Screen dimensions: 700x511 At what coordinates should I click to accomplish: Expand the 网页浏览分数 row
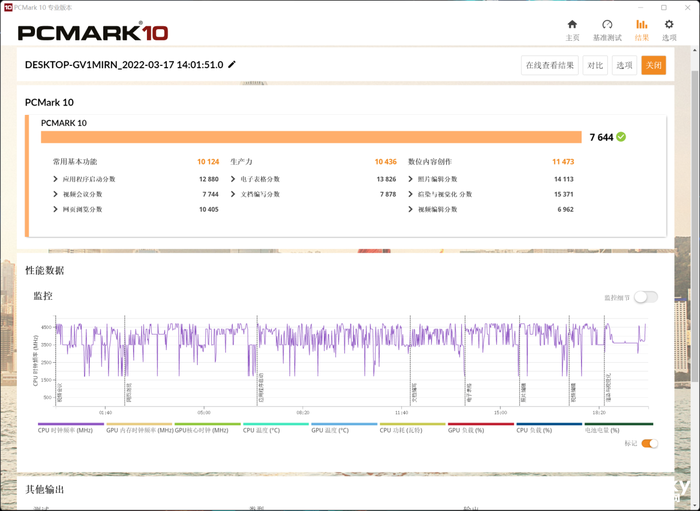[56, 209]
